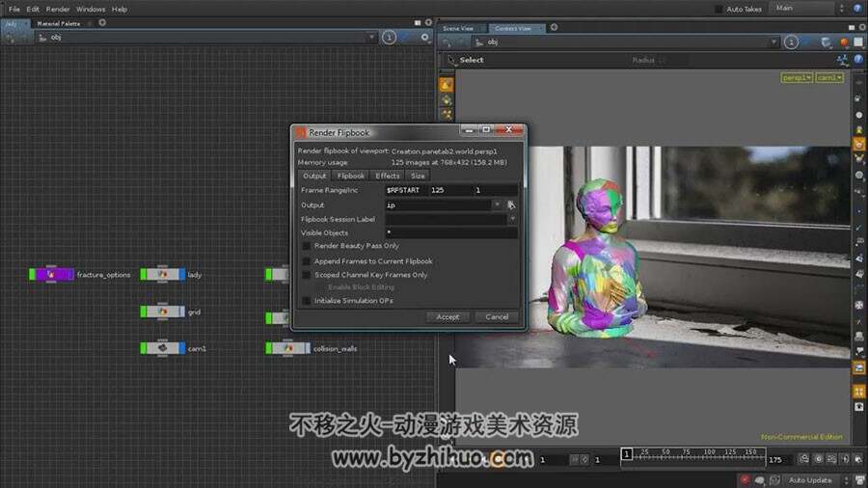Toggle display flag on lady node
This screenshot has height=488, width=868.
tap(182, 275)
